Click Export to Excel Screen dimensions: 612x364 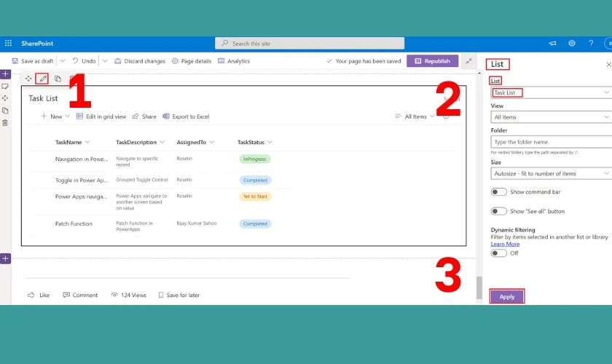pyautogui.click(x=186, y=116)
